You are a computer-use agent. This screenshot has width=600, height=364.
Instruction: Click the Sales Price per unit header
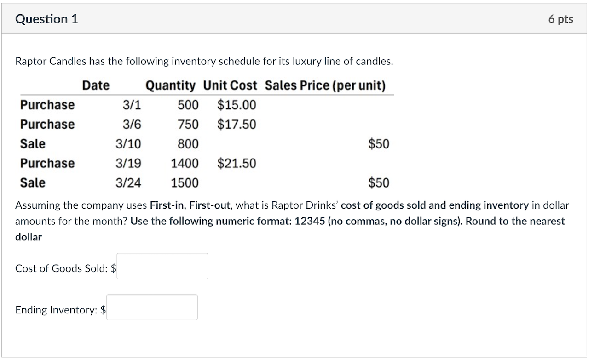point(325,85)
